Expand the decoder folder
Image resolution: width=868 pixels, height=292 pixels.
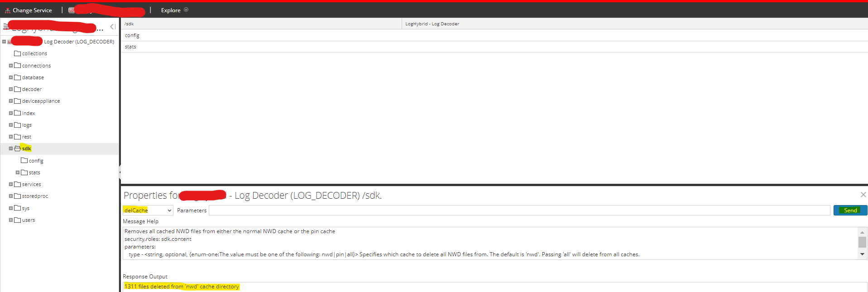(11, 89)
